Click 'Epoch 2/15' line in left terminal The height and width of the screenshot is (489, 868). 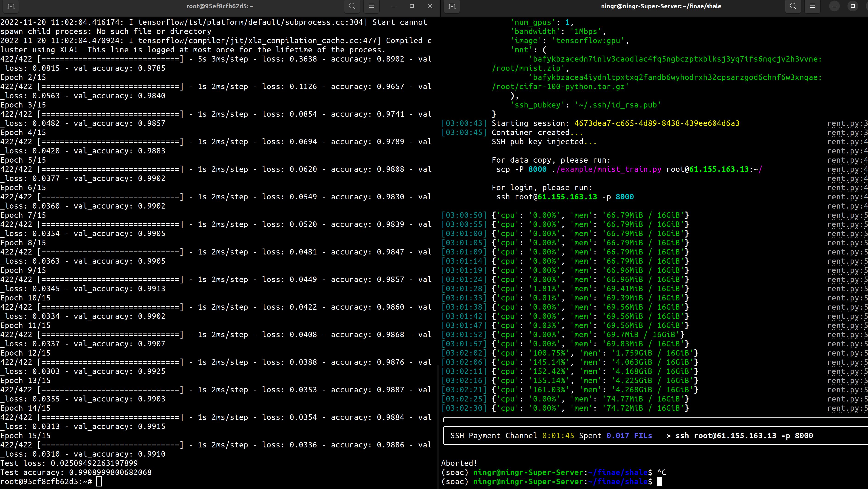coord(23,77)
